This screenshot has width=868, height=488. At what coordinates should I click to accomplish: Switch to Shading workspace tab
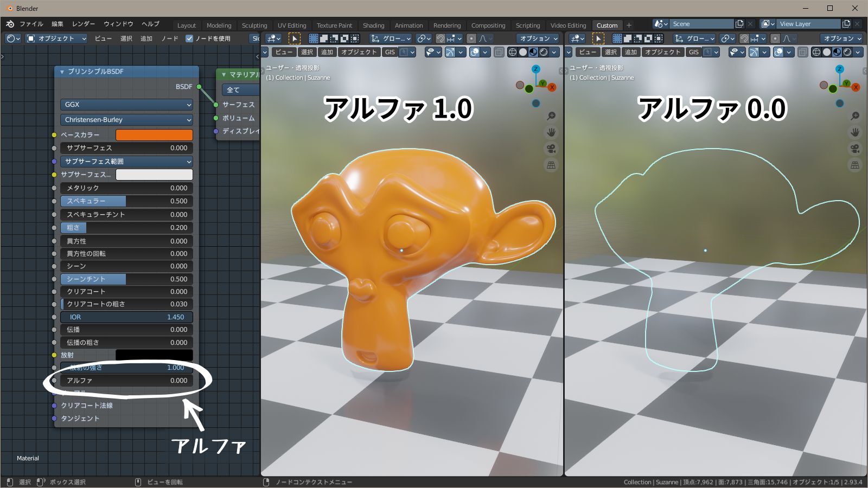373,25
